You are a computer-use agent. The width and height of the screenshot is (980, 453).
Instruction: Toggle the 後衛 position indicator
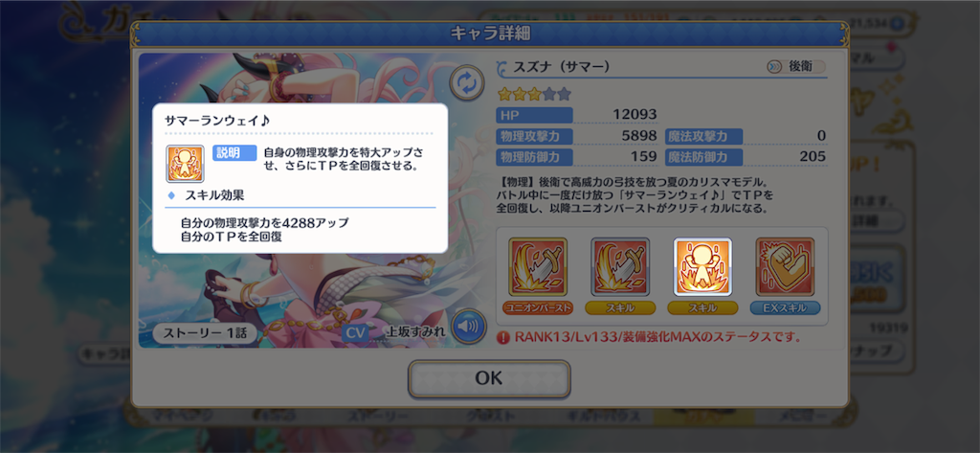tap(796, 66)
